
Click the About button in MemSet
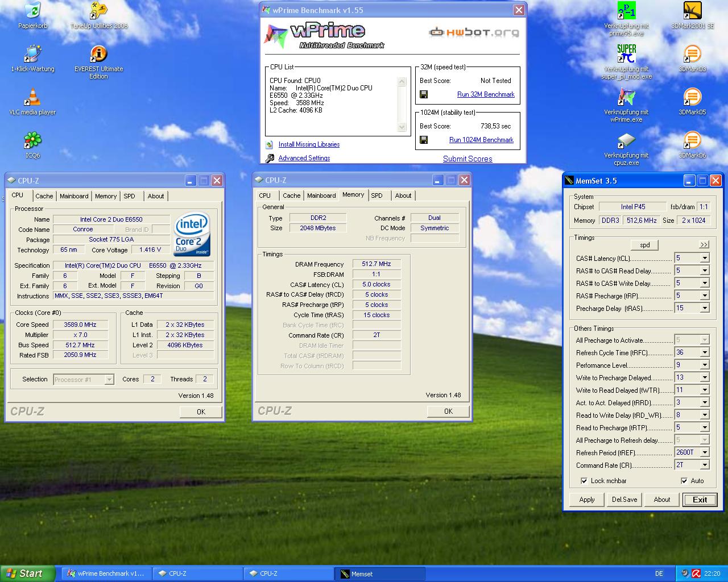(x=662, y=500)
